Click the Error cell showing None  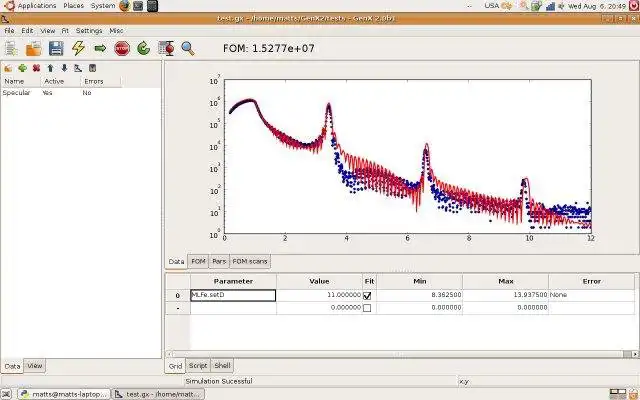click(592, 295)
